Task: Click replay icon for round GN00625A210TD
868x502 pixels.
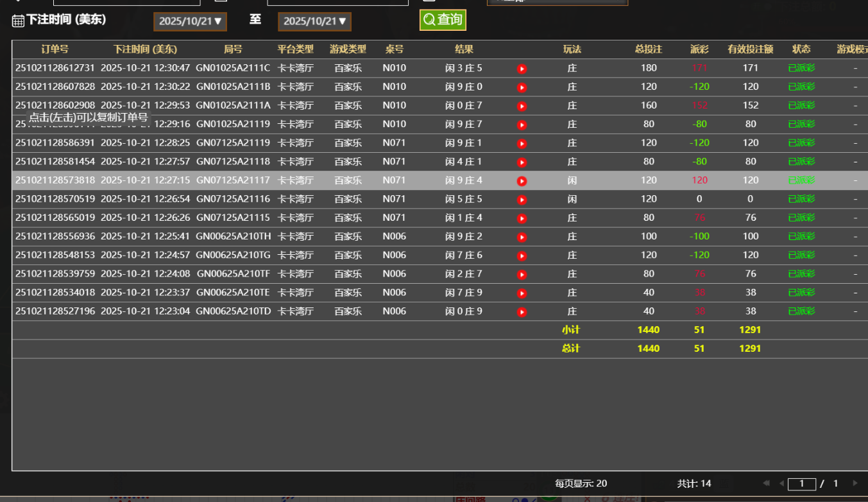Action: [522, 312]
